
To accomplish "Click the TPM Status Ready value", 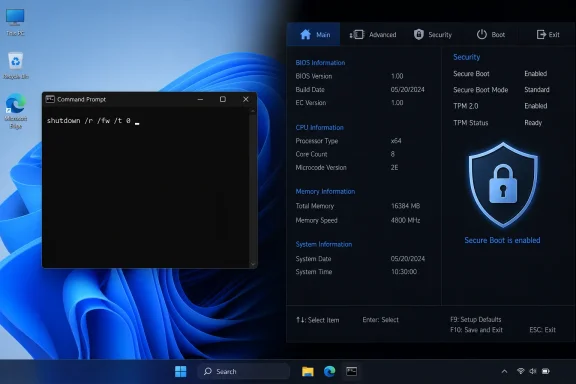I will point(533,123).
